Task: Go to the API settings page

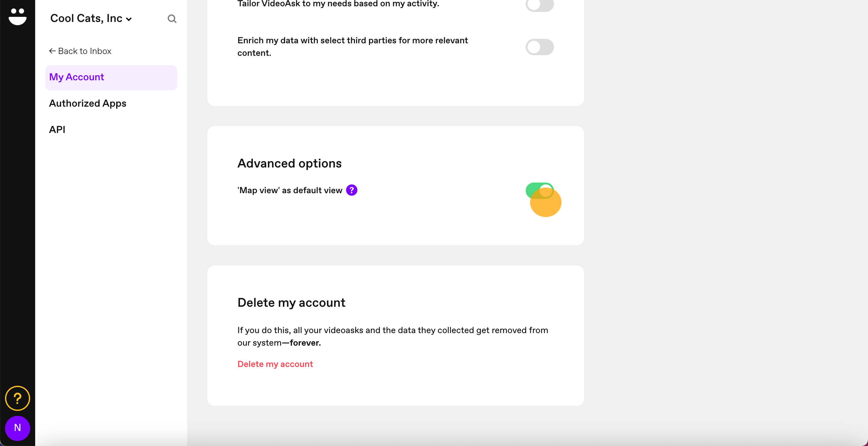Action: click(57, 130)
